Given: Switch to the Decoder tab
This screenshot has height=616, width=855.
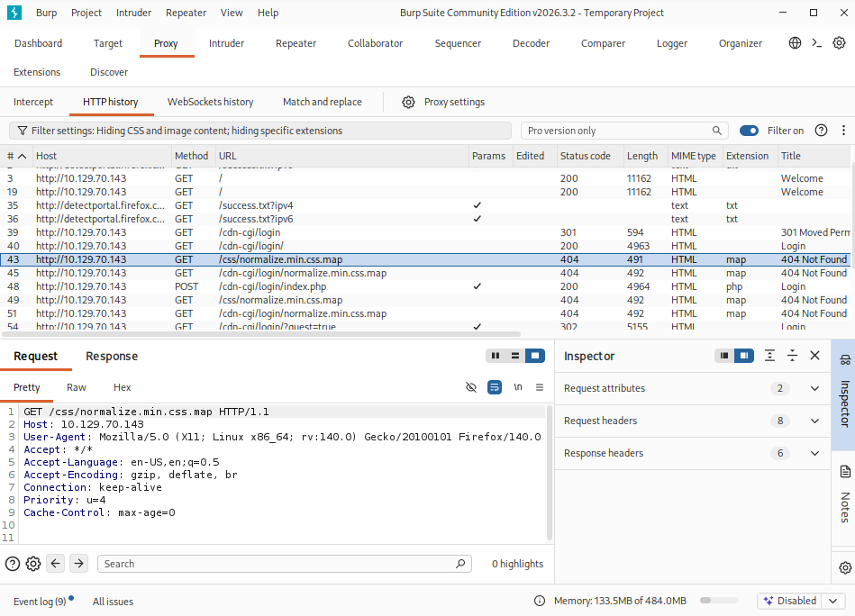Looking at the screenshot, I should [531, 43].
